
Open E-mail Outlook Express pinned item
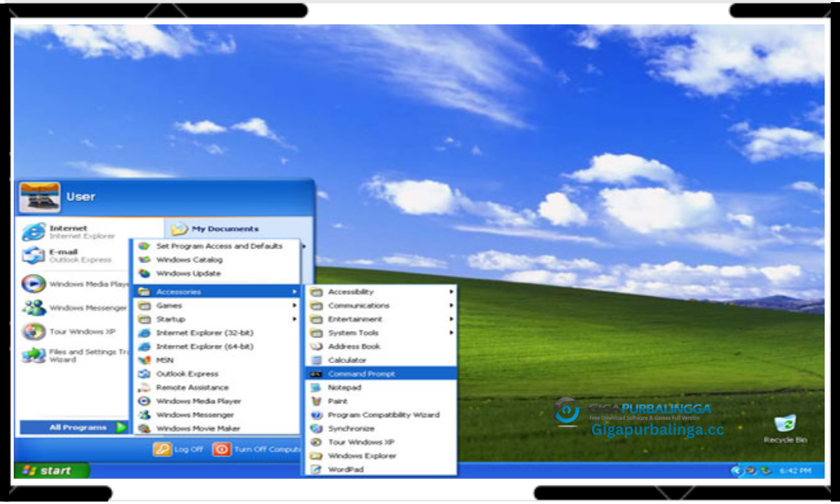point(73,255)
